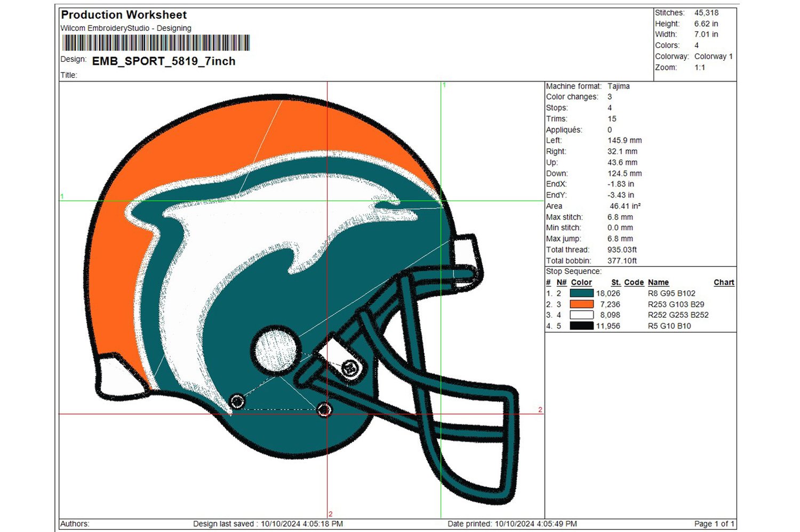Select the total bobbin value '377.10ft'
The width and height of the screenshot is (800, 532).
point(622,261)
